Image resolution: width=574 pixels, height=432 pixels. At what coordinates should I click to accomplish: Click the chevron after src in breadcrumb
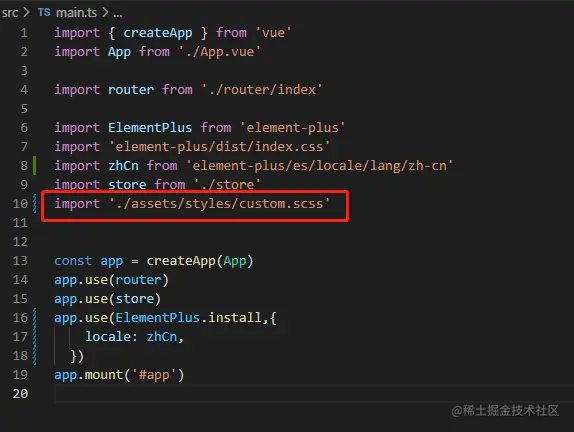click(26, 12)
